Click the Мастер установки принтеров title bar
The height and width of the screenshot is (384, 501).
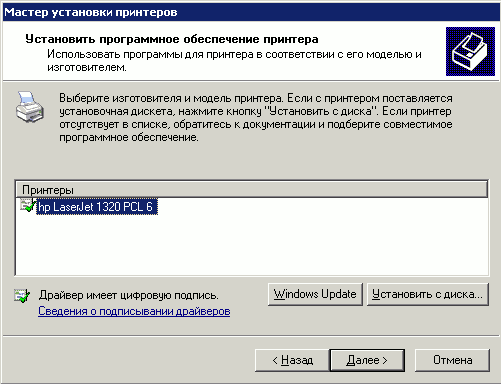251,12
